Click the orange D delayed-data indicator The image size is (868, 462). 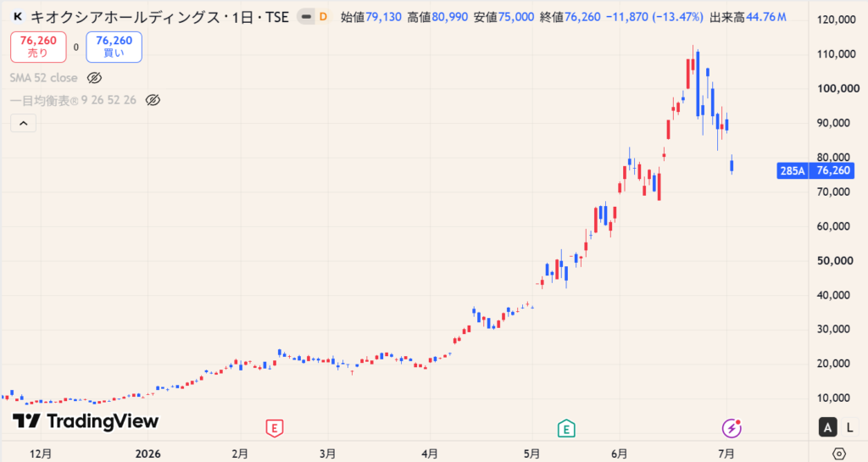point(323,17)
